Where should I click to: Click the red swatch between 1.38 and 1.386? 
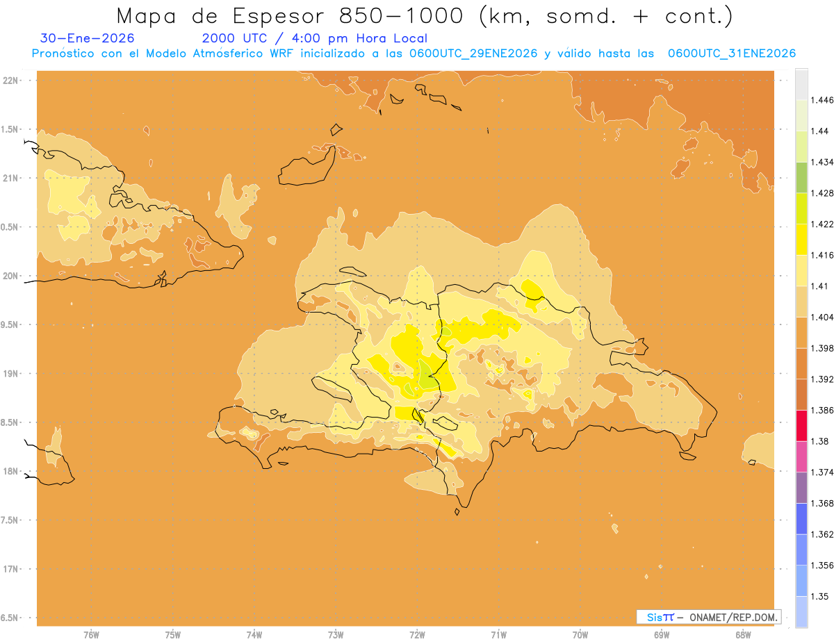pyautogui.click(x=801, y=425)
